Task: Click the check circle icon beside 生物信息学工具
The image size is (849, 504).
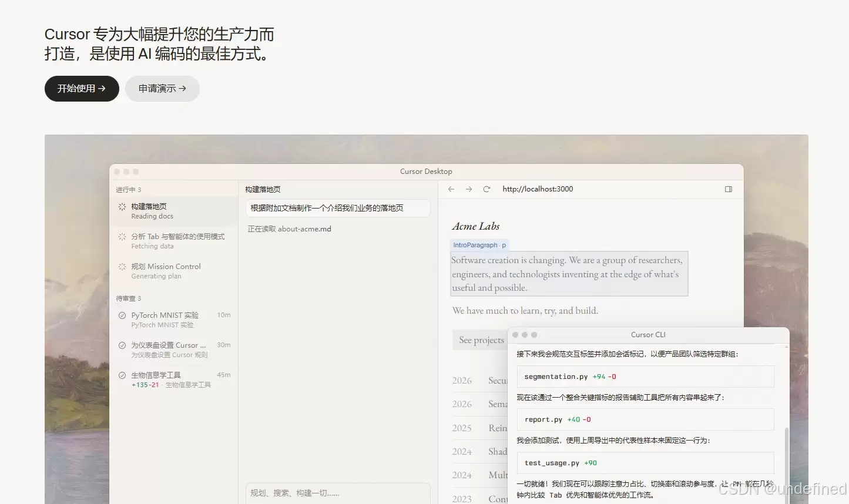Action: coord(122,375)
